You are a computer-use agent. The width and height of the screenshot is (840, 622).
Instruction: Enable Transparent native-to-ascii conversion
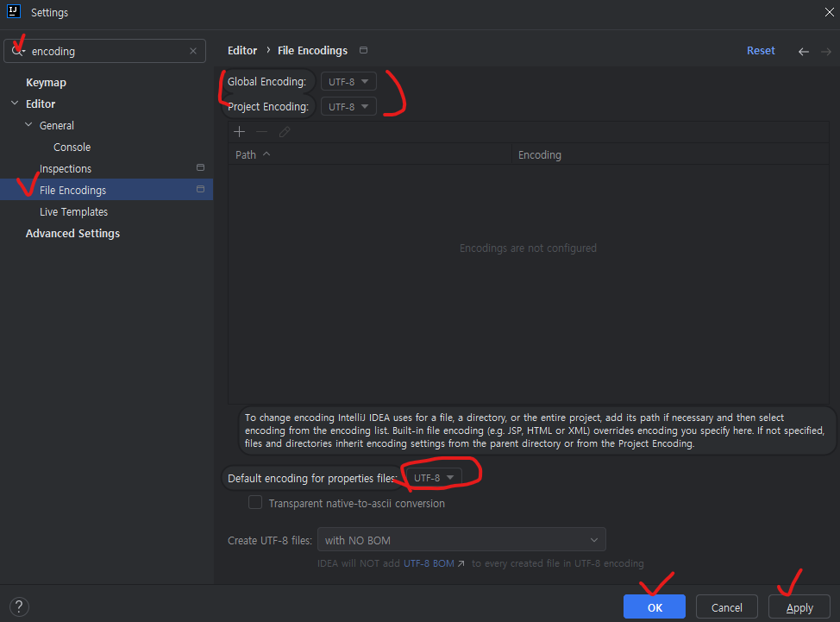click(255, 503)
